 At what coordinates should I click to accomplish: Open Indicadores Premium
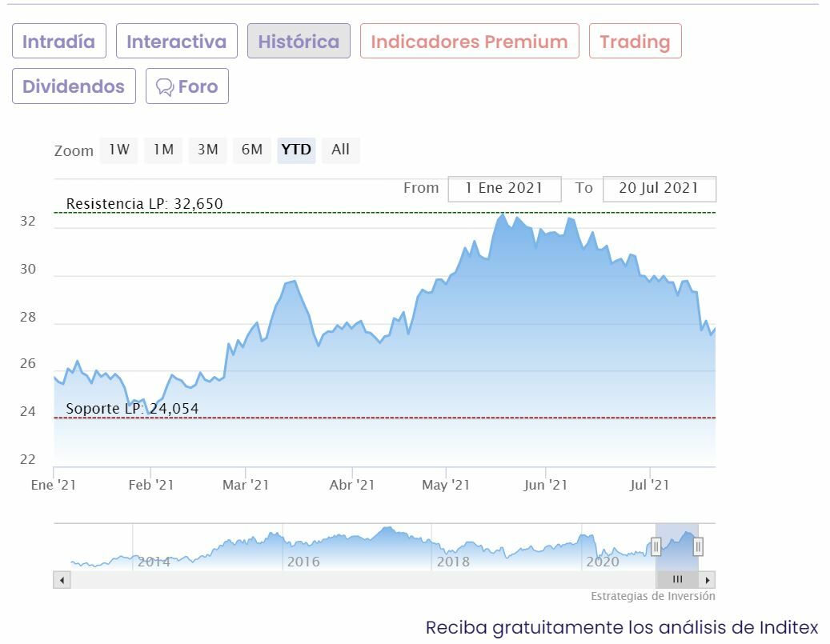point(469,42)
